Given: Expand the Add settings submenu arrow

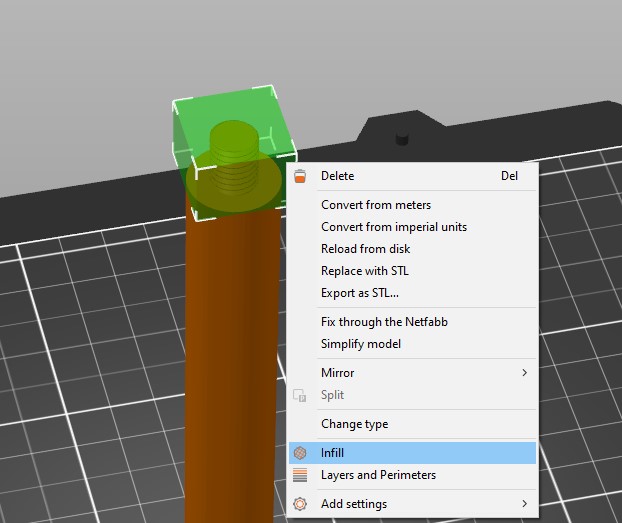Looking at the screenshot, I should (x=524, y=504).
